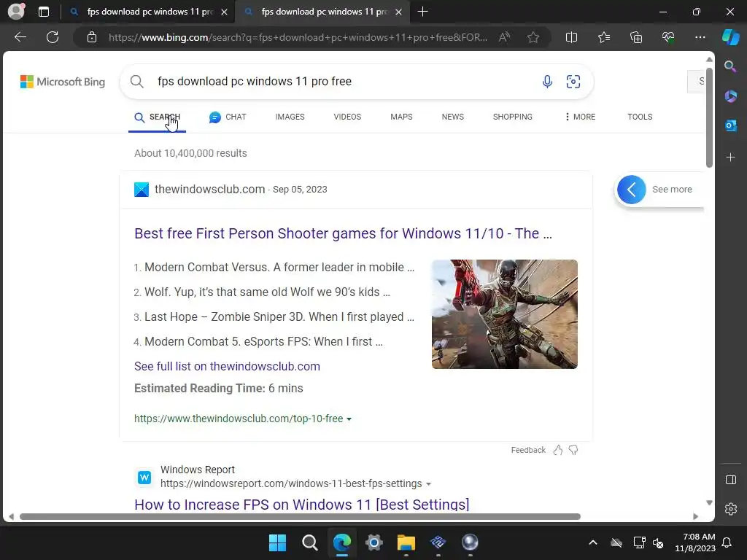Open the MAPS results tab
Screen dimensions: 747x560
tap(401, 117)
